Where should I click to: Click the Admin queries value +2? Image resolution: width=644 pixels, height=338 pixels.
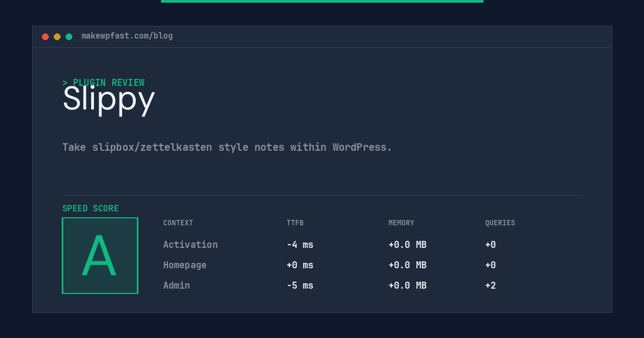point(491,285)
